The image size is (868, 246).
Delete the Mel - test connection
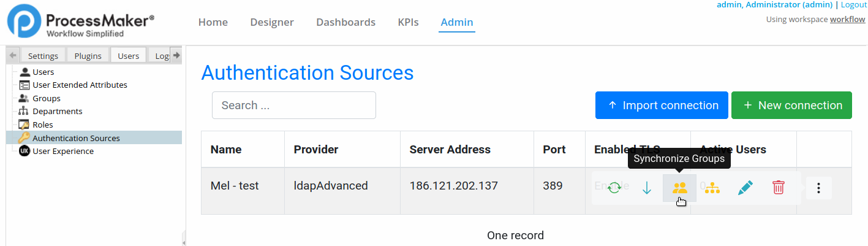click(x=778, y=188)
